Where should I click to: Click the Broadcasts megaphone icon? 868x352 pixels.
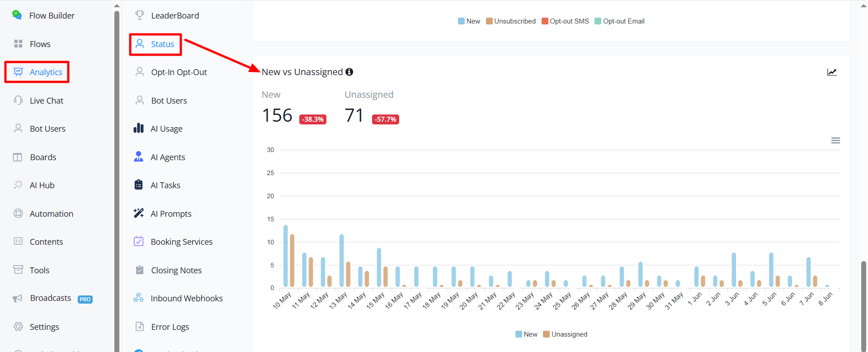pyautogui.click(x=18, y=298)
